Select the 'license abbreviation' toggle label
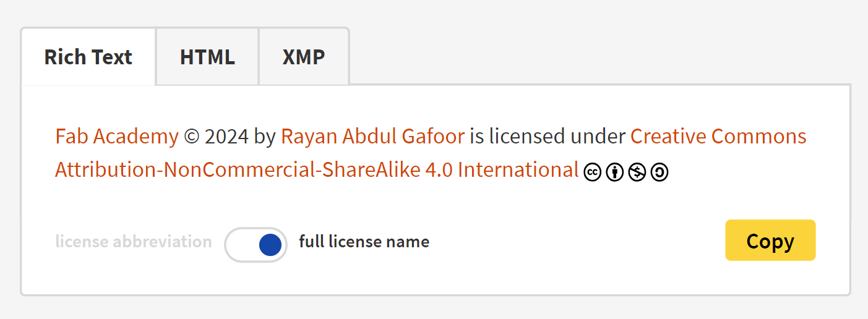The width and height of the screenshot is (868, 319). (134, 242)
